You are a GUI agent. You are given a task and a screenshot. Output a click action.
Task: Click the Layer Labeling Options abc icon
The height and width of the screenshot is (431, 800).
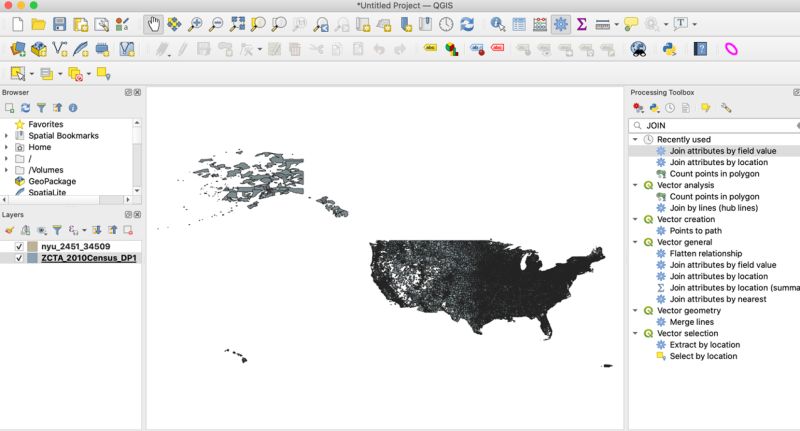pyautogui.click(x=430, y=48)
